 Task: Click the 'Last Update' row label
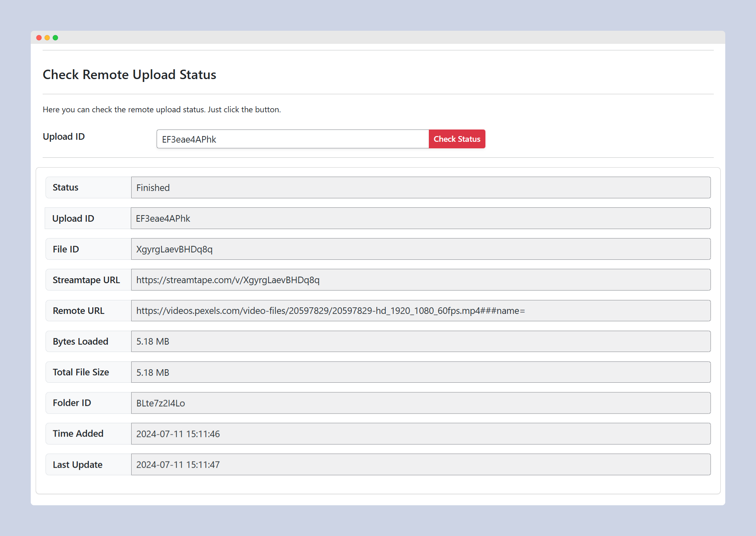point(77,465)
